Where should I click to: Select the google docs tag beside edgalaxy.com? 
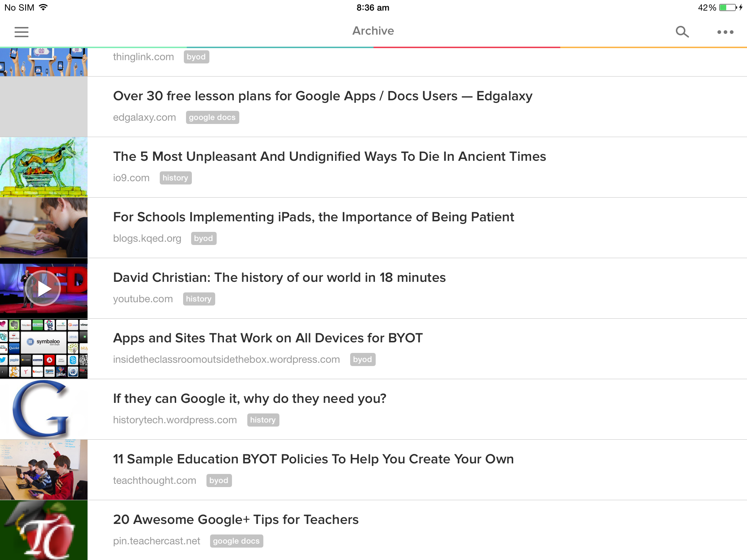[x=212, y=117]
